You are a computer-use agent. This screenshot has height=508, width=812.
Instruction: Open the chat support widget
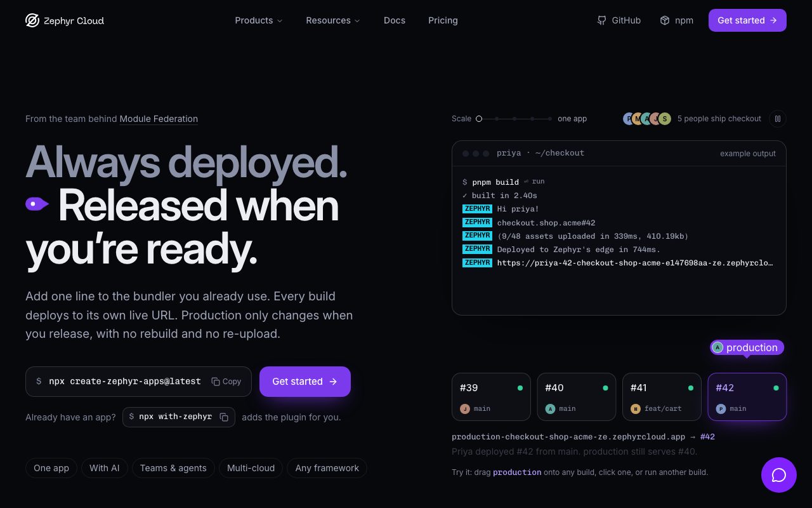[x=779, y=475]
